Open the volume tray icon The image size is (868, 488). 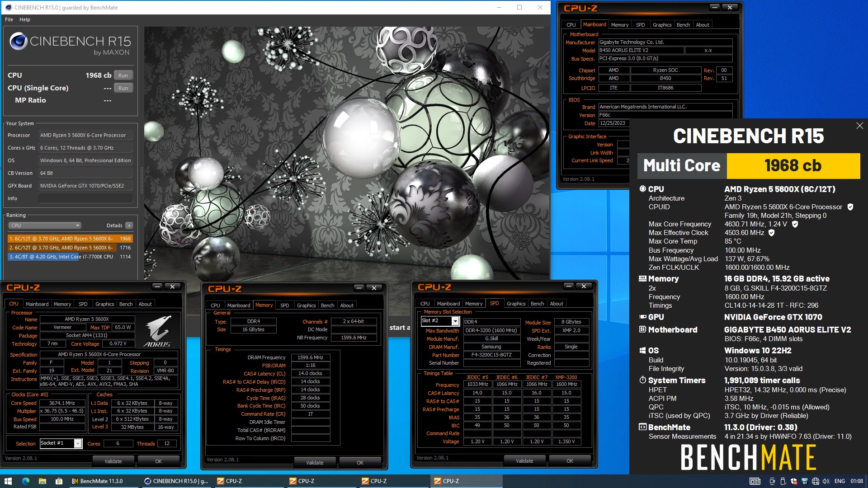pos(826,481)
